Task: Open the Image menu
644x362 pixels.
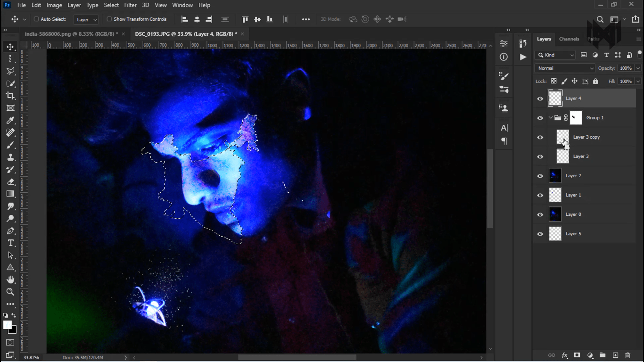Action: [54, 5]
